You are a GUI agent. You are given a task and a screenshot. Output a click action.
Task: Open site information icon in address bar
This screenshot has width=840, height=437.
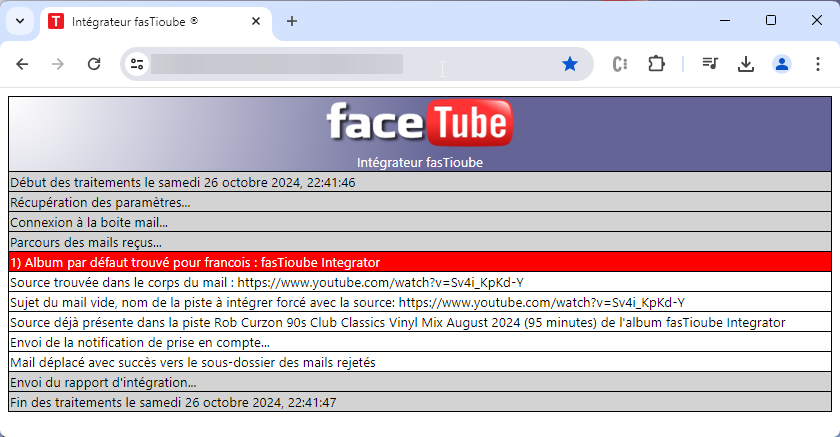coord(137,64)
